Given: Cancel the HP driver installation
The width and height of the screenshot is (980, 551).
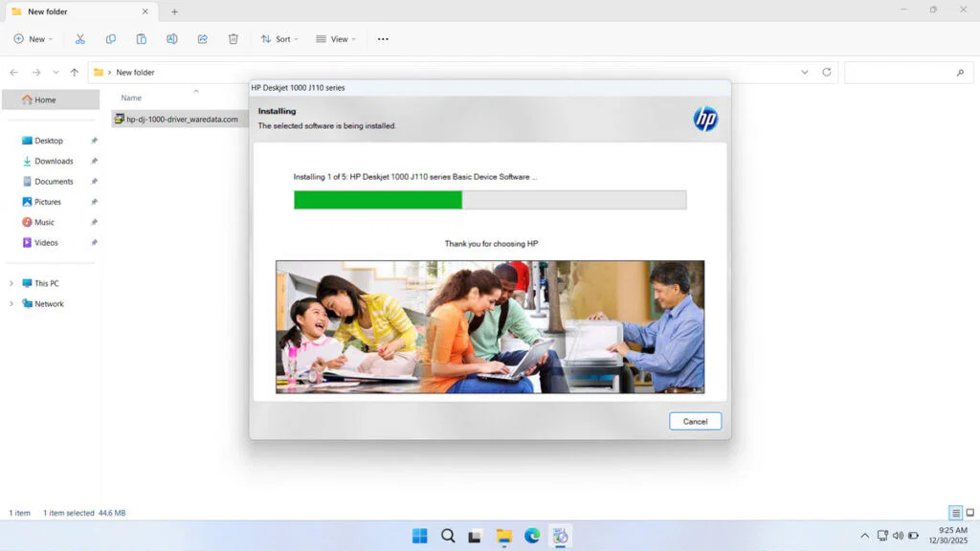Looking at the screenshot, I should click(x=695, y=421).
